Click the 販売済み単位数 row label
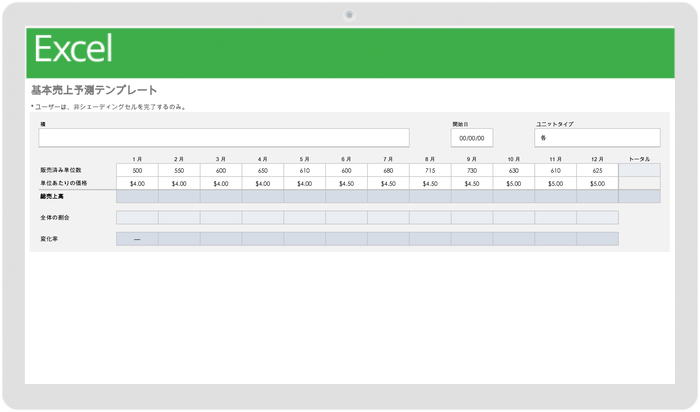The width and height of the screenshot is (700, 412). (61, 170)
